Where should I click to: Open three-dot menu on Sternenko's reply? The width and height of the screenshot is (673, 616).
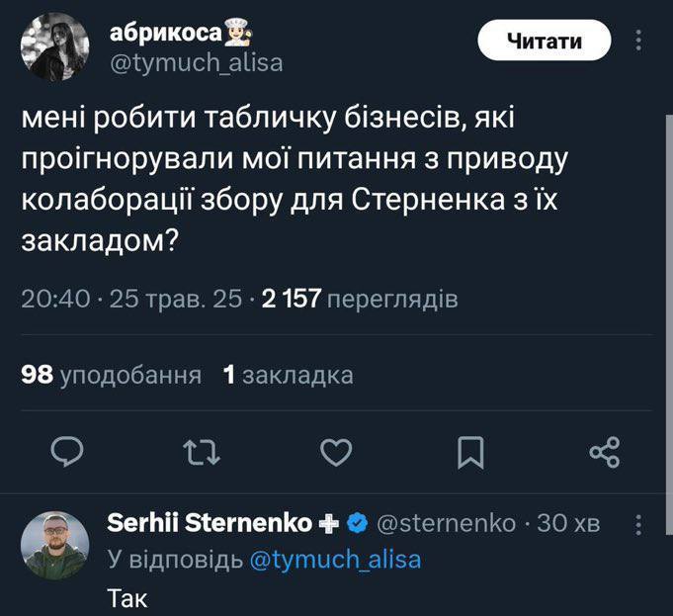638,524
